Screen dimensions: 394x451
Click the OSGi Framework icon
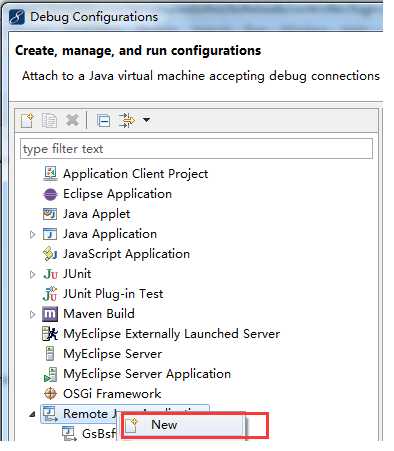50,394
